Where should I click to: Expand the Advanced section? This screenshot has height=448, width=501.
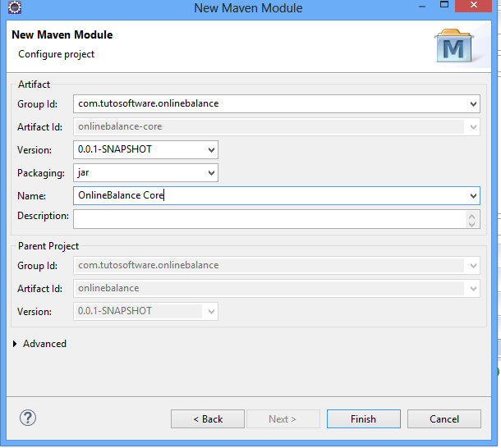click(15, 344)
